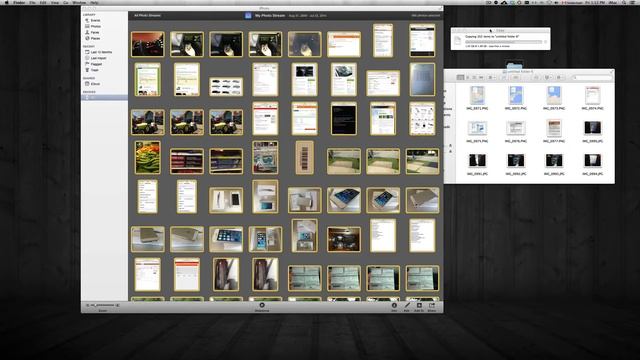This screenshot has height=360, width=640.
Task: Select barcode photo thumbnail in iPhoto
Action: pyautogui.click(x=304, y=158)
